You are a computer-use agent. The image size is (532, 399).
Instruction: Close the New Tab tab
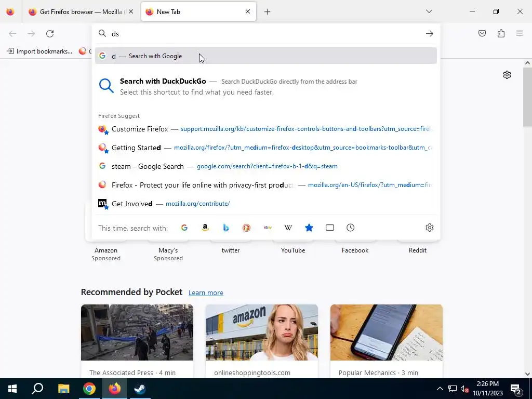coord(248,11)
